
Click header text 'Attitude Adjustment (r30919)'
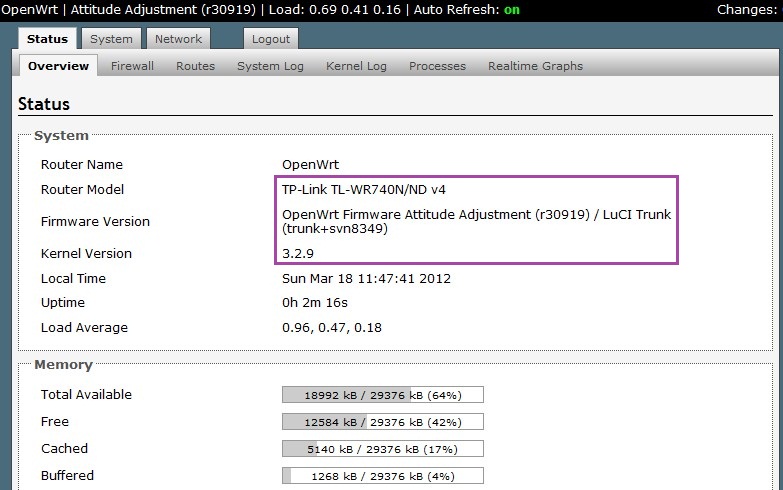163,9
